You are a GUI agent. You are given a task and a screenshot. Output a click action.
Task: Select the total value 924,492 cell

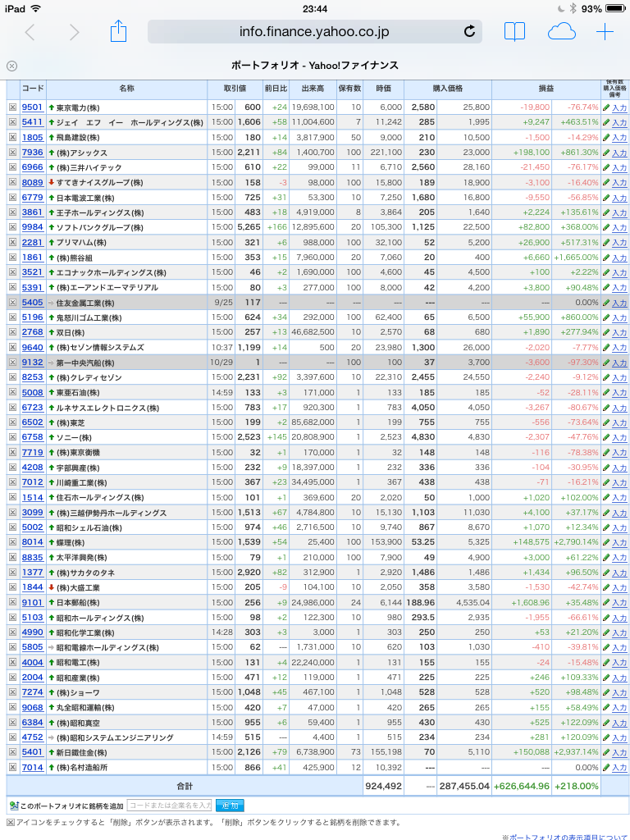383,787
